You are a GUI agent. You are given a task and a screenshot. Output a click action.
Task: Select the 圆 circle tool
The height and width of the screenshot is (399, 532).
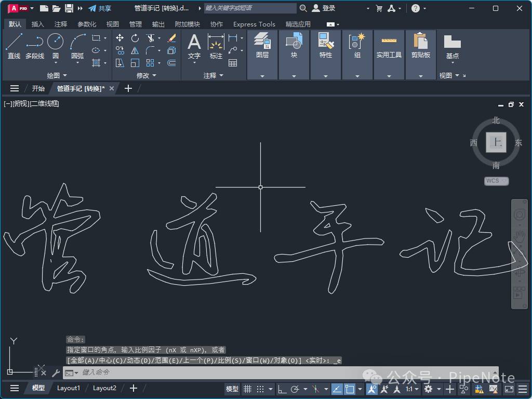coord(55,46)
